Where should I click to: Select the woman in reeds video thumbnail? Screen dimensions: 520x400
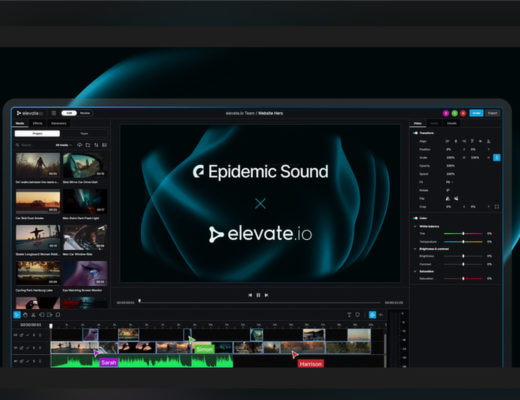38,165
